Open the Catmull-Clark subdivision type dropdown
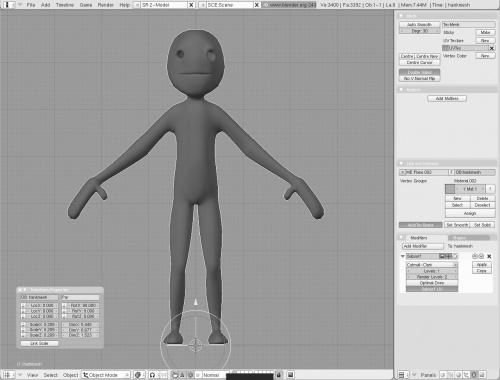 pos(432,265)
